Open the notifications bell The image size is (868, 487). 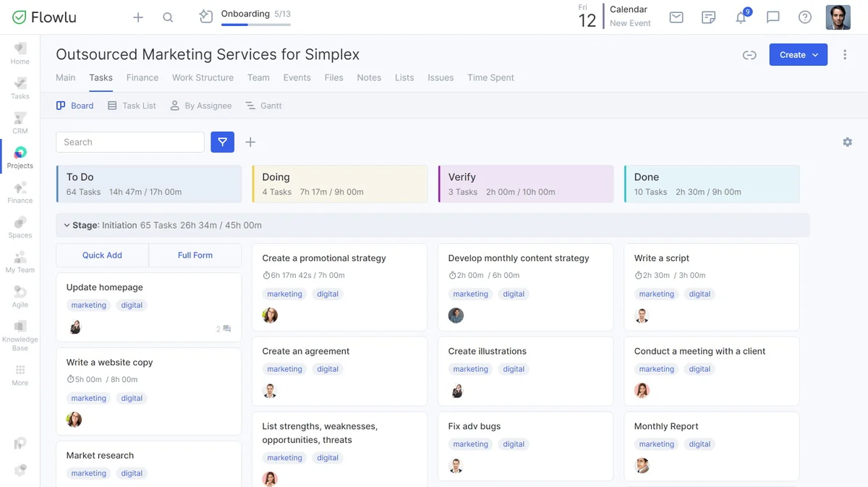point(741,17)
